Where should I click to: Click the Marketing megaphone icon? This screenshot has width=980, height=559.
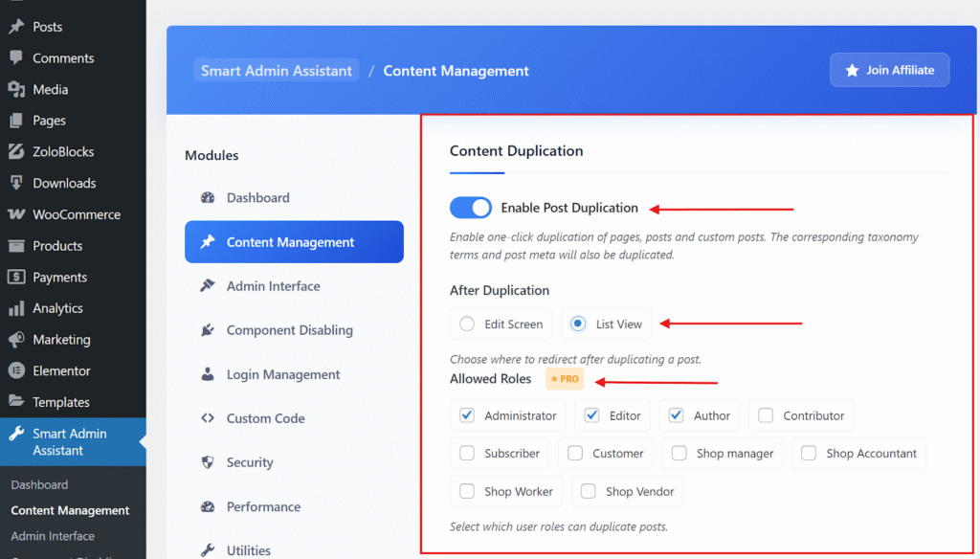[16, 340]
